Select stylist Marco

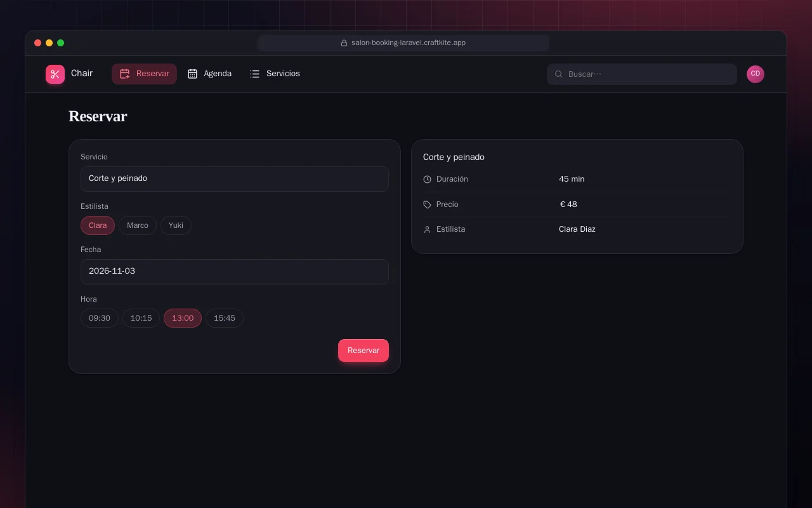[x=138, y=225]
